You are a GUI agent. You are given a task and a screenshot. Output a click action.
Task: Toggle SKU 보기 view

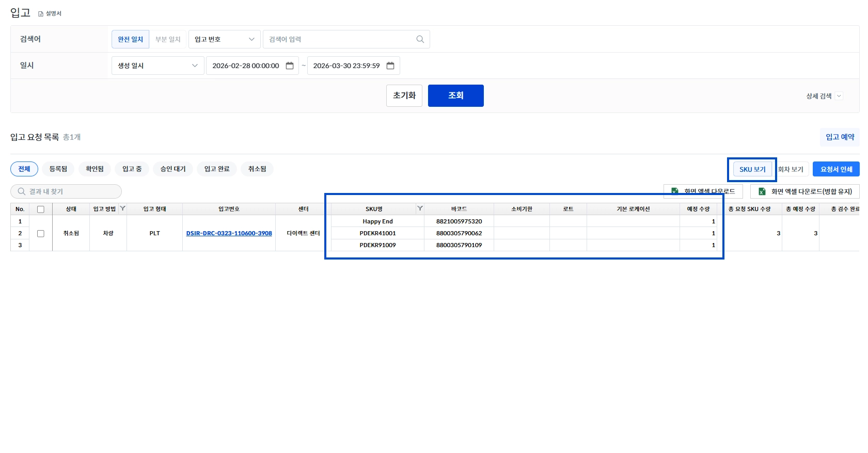click(752, 169)
